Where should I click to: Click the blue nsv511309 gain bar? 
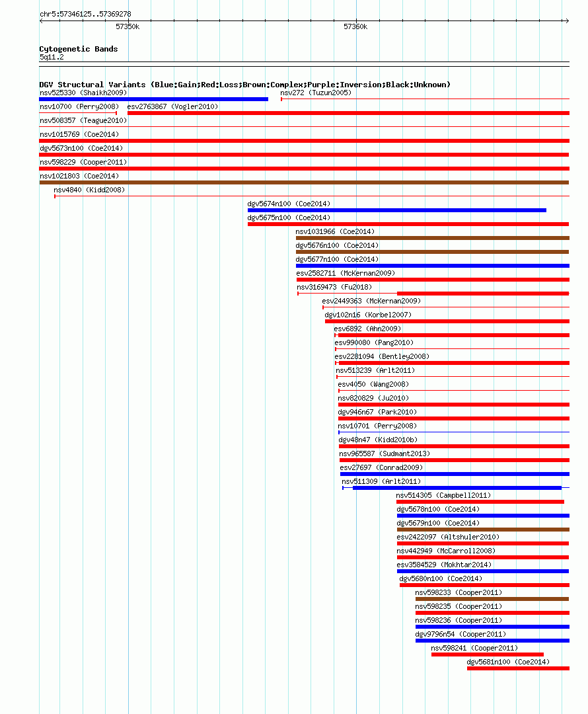457,488
